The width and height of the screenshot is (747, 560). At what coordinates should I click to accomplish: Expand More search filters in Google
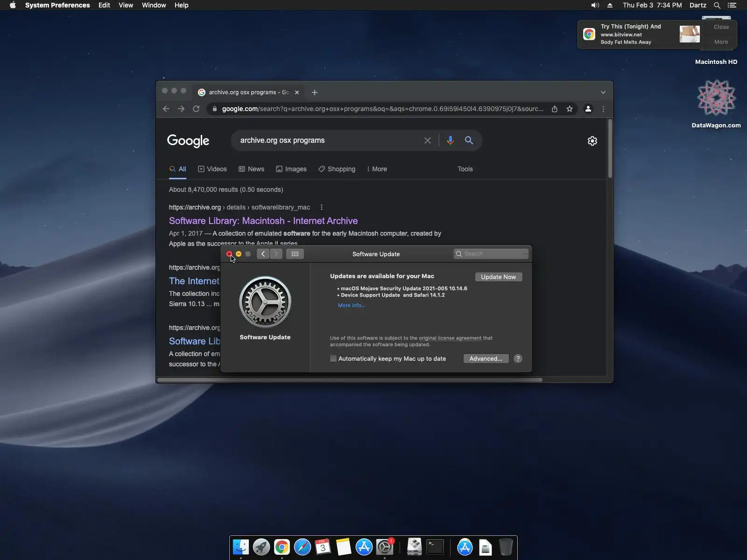click(377, 169)
